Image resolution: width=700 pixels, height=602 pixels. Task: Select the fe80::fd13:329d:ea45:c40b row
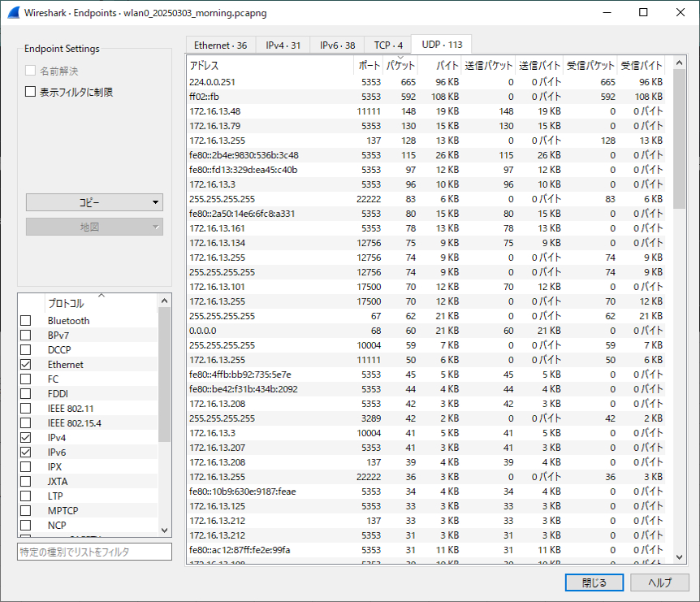[x=426, y=170]
